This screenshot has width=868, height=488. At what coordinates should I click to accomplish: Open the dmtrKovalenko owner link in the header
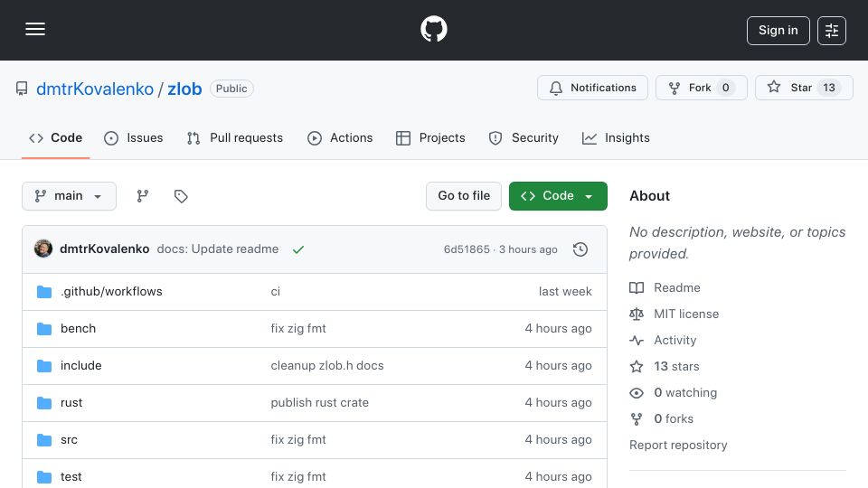(95, 89)
